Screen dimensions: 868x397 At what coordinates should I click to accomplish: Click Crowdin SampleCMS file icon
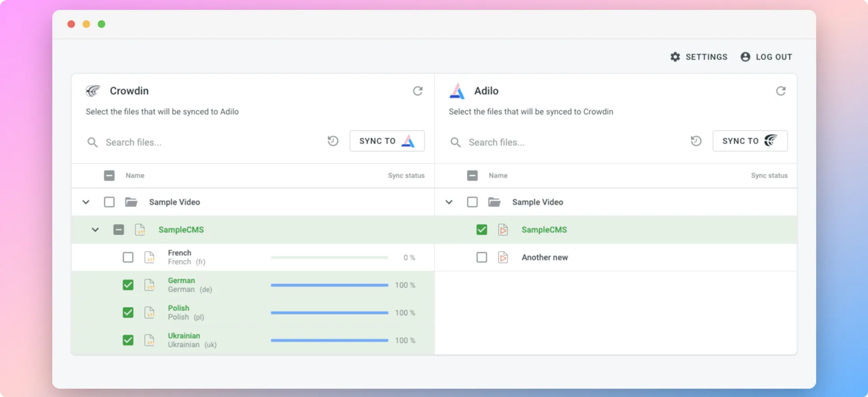point(140,230)
